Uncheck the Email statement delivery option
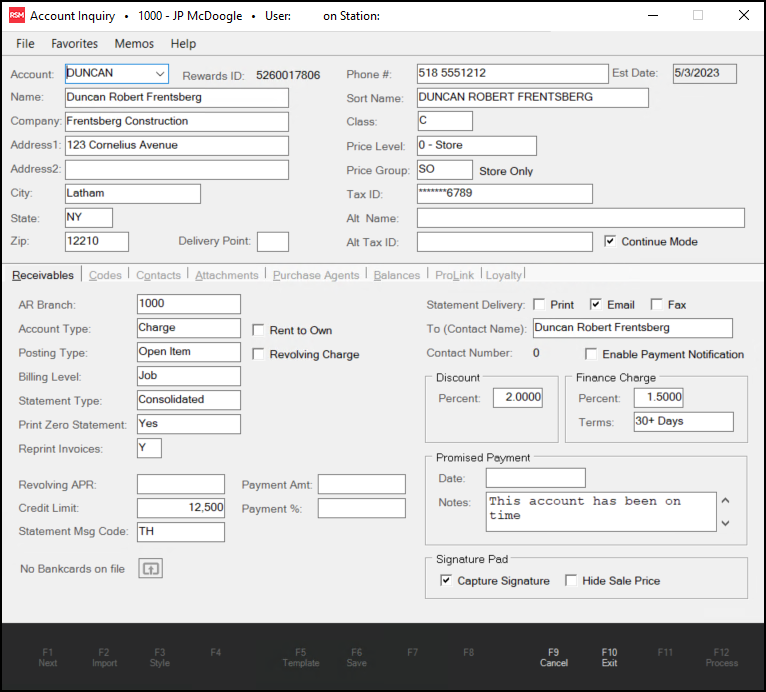766x692 pixels. tap(596, 305)
